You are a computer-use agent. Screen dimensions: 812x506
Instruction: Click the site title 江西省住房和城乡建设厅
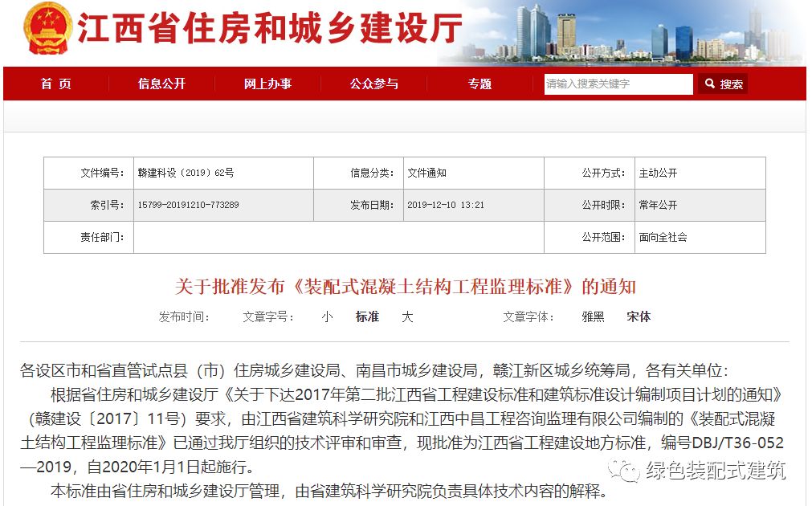click(x=270, y=31)
